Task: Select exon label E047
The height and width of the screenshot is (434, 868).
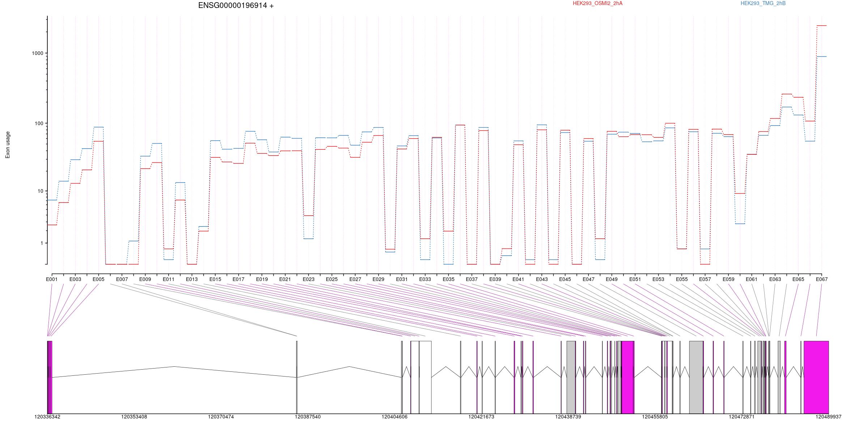Action: click(588, 279)
